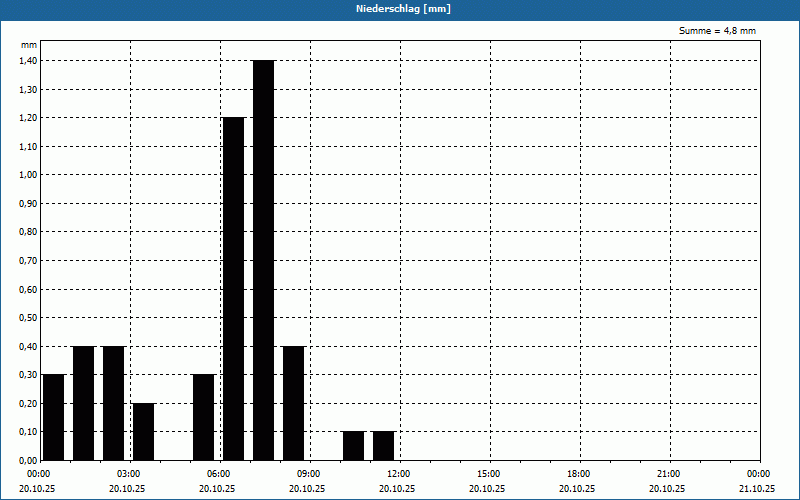
Task: Select the last bar before 12:00
Action: 384,446
